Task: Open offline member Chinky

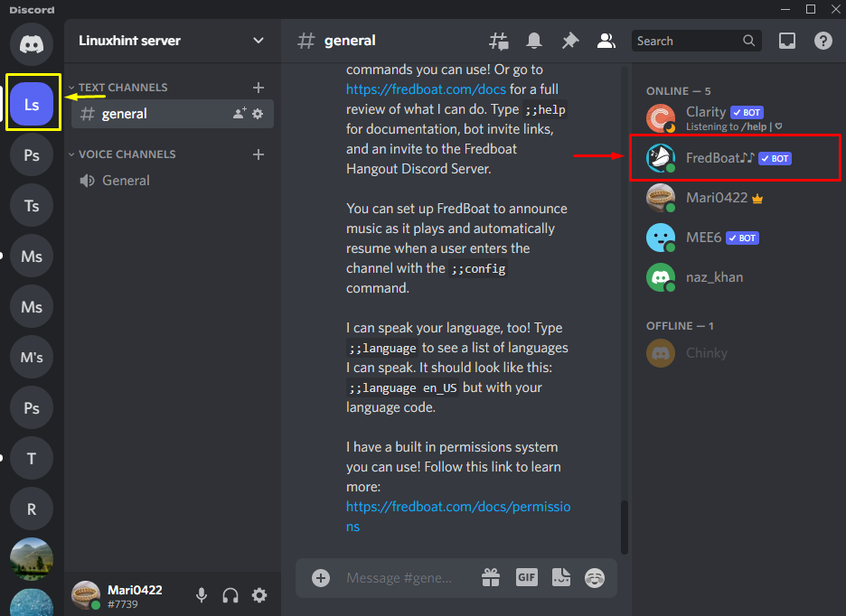Action: [x=736, y=353]
